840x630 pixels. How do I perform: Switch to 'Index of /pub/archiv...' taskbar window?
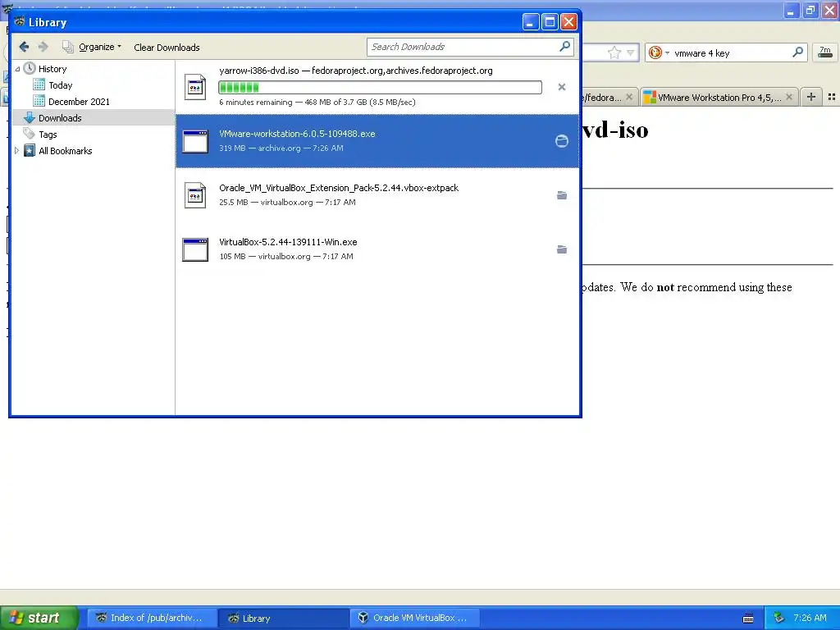point(152,619)
